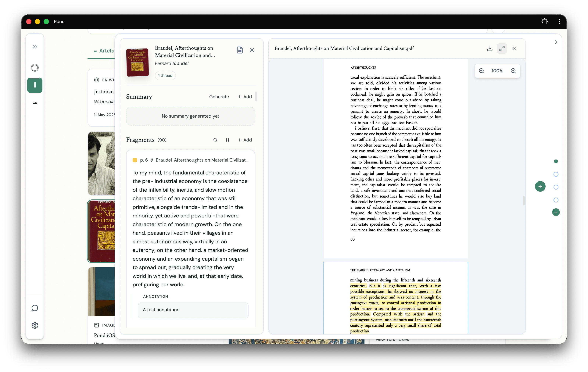The image size is (588, 372).
Task: Click the 100% zoom level value
Action: tap(497, 71)
